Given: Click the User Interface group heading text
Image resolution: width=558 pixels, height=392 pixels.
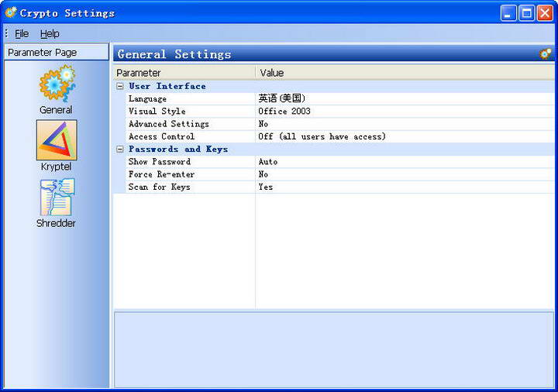Looking at the screenshot, I should click(167, 86).
